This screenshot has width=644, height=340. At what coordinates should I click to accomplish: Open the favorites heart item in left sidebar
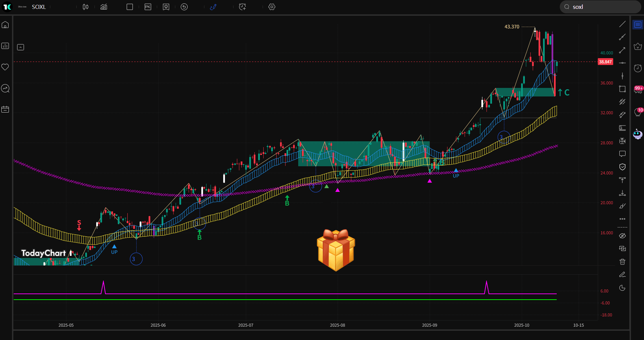(x=5, y=67)
